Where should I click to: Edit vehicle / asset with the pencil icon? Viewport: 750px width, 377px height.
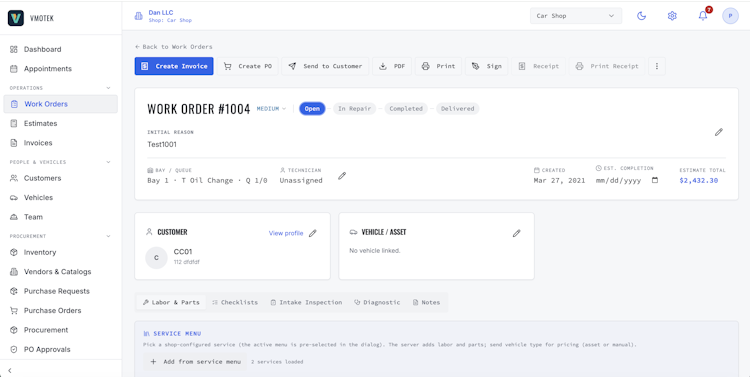pyautogui.click(x=517, y=233)
